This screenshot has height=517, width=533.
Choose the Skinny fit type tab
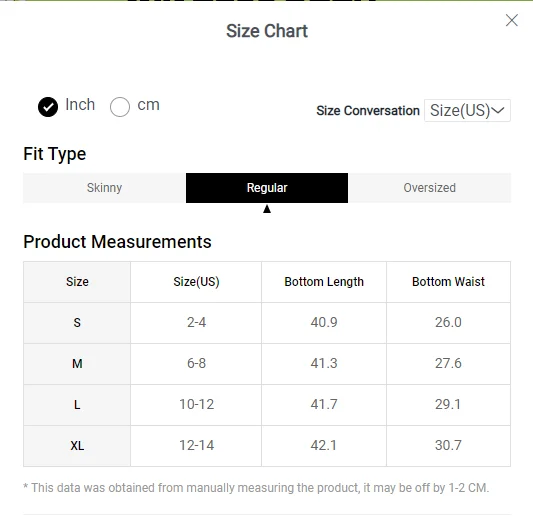coord(104,188)
